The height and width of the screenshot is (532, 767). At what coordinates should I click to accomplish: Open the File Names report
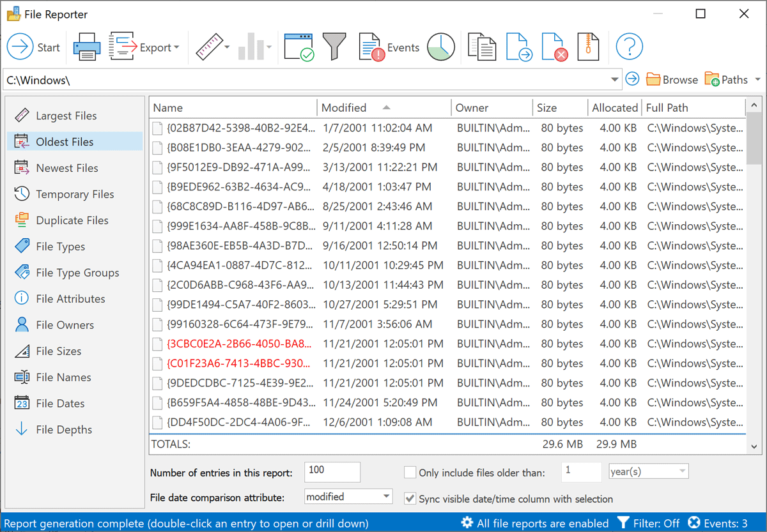coord(75,377)
